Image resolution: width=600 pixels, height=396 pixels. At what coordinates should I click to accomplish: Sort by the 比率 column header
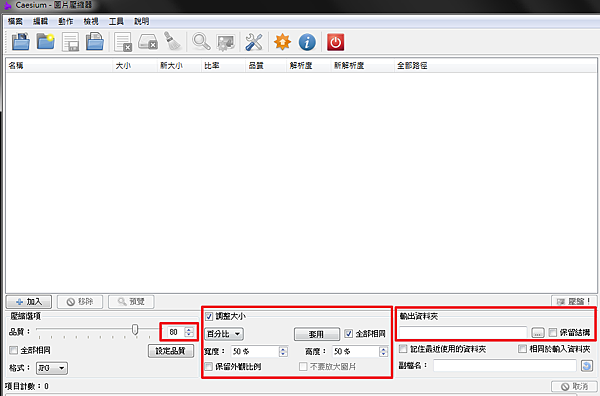point(223,65)
